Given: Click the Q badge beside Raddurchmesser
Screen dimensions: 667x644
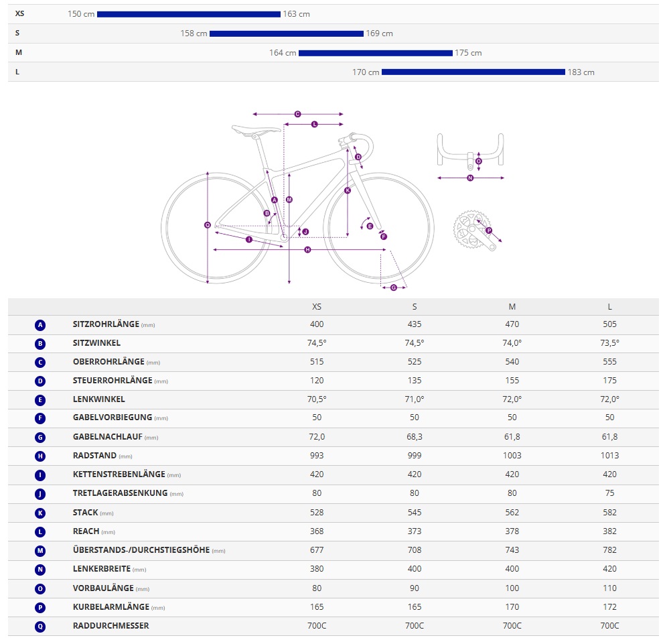Looking at the screenshot, I should point(40,626).
